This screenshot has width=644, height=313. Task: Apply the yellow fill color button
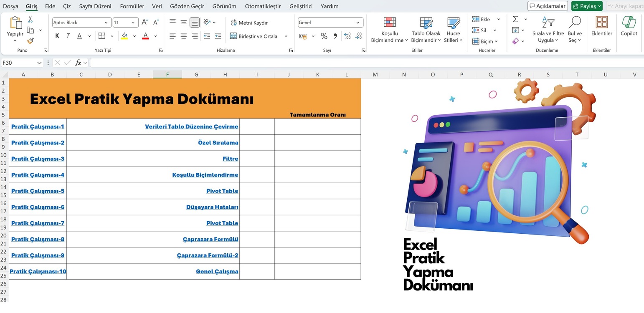tap(124, 36)
